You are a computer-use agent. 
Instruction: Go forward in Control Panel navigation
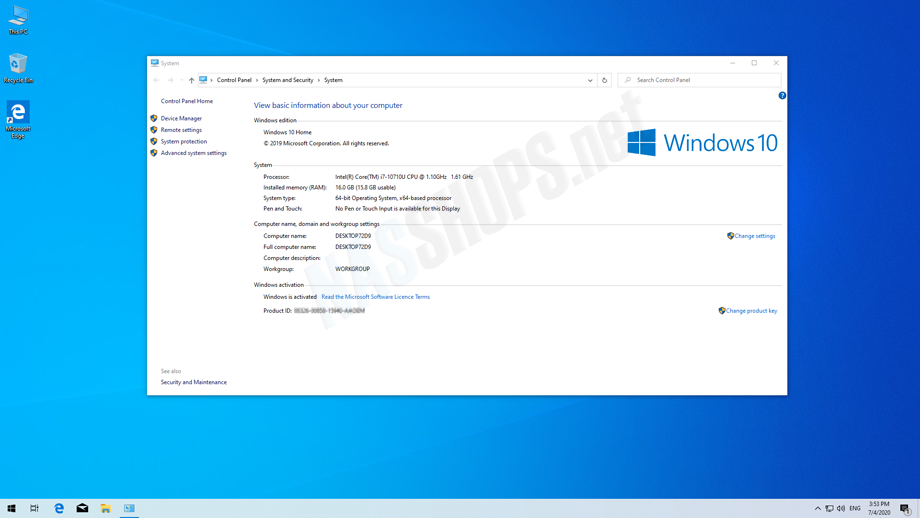[170, 80]
